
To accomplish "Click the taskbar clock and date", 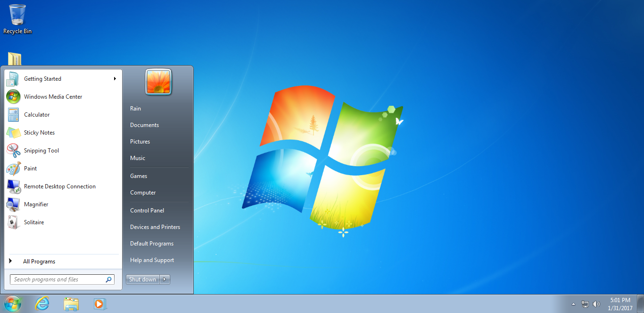I will point(620,304).
